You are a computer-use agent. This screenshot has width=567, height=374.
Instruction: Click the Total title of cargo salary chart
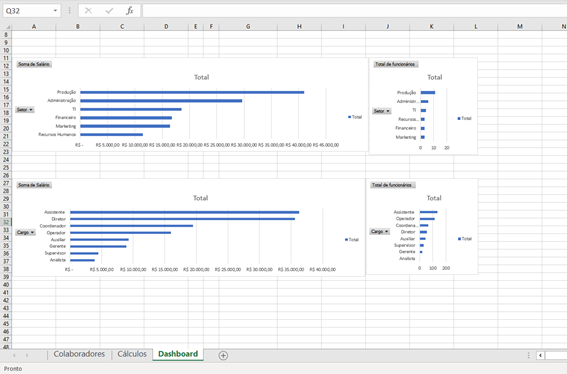tap(200, 198)
